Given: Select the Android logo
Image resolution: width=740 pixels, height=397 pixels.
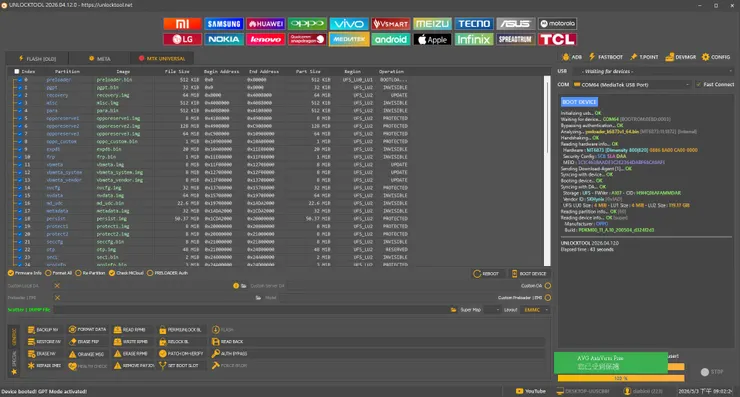Looking at the screenshot, I should click(x=391, y=39).
